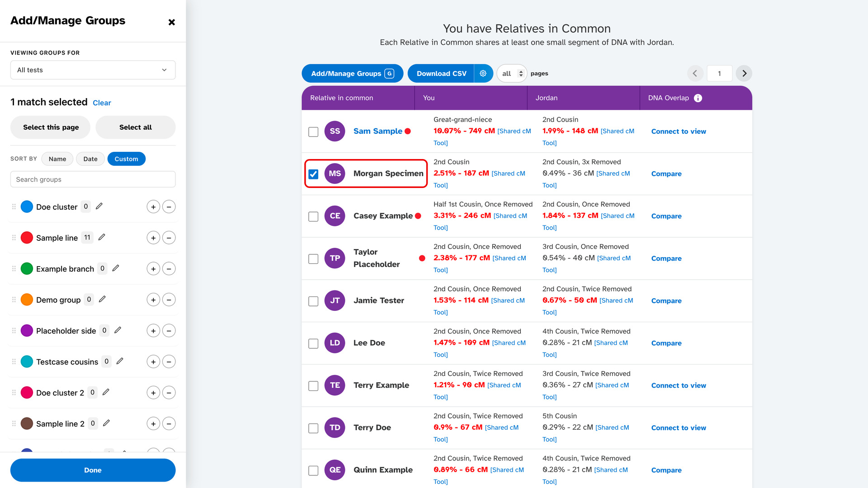Image resolution: width=868 pixels, height=488 pixels.
Task: Click the page number input box
Action: [x=719, y=73]
